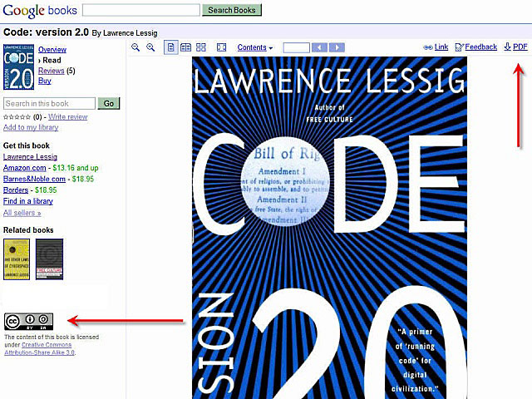Switch to thumbnail grid view

201,47
